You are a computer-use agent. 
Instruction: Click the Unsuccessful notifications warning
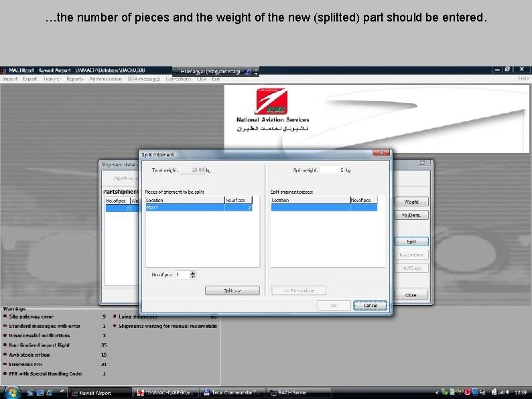click(40, 335)
